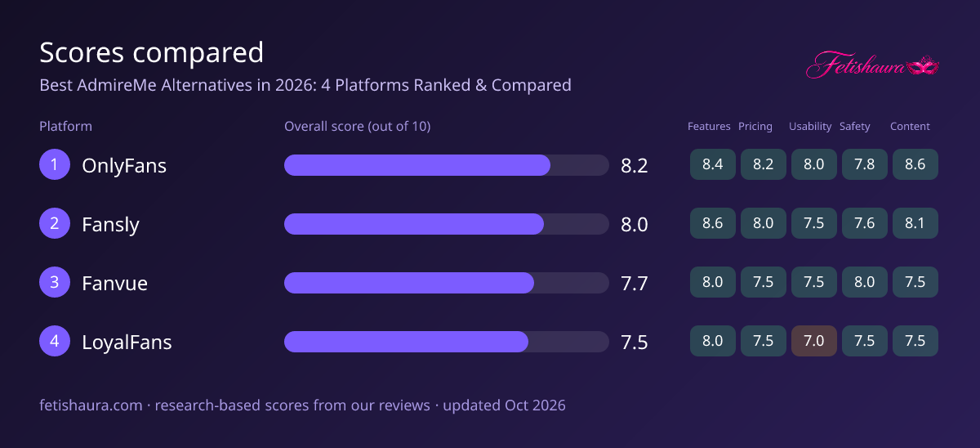This screenshot has height=448, width=980.
Task: Click LoyalFans overall score 7.5
Action: [635, 343]
